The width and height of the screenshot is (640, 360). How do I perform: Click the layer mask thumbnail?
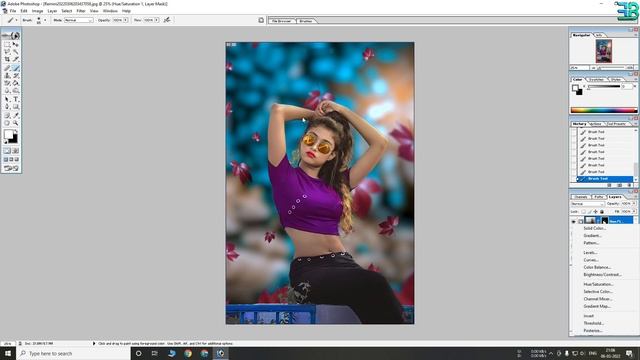click(605, 221)
